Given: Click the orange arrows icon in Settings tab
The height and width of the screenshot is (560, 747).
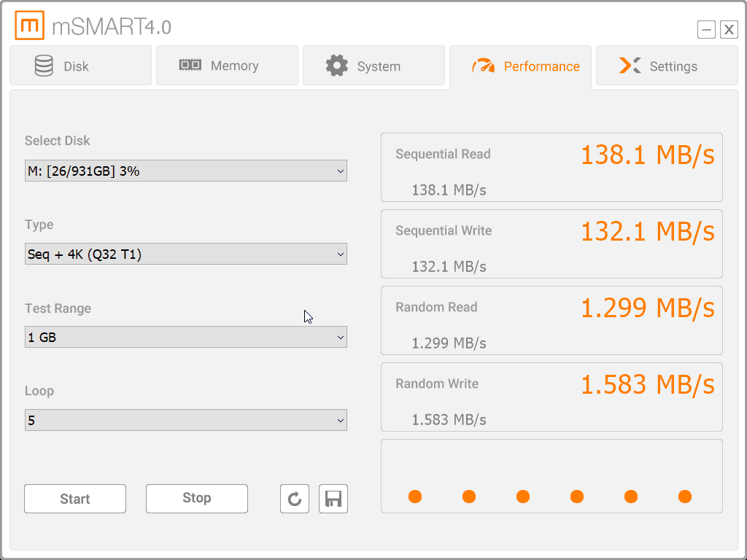Looking at the screenshot, I should (x=630, y=65).
